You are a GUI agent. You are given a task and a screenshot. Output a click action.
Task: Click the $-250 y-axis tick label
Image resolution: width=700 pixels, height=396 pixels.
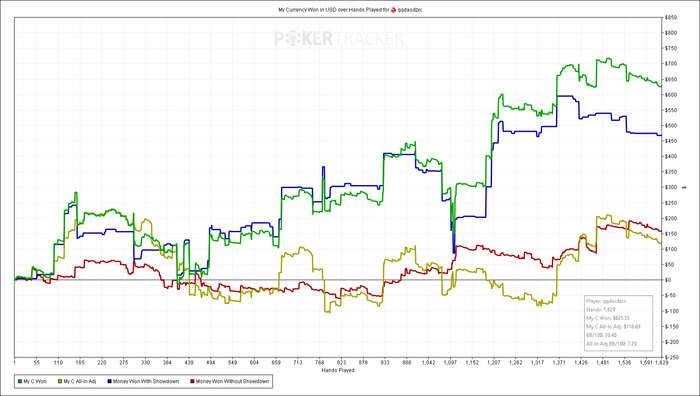click(x=672, y=357)
